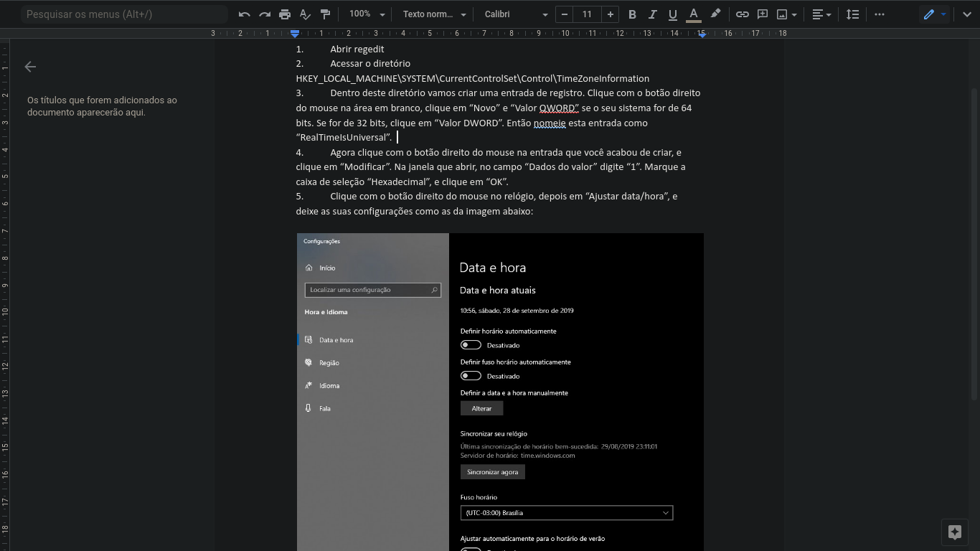
Task: Click the menu search field
Action: coord(123,14)
